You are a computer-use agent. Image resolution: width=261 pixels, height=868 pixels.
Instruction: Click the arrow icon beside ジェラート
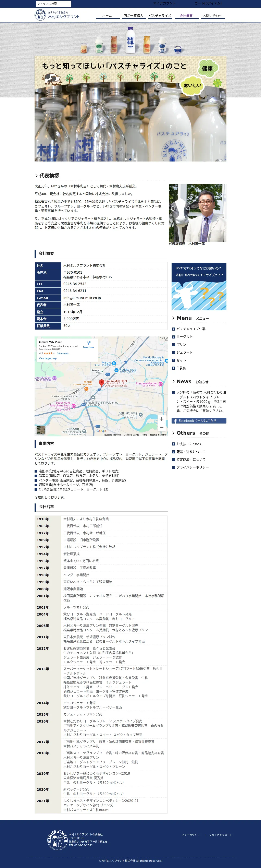pyautogui.click(x=173, y=353)
